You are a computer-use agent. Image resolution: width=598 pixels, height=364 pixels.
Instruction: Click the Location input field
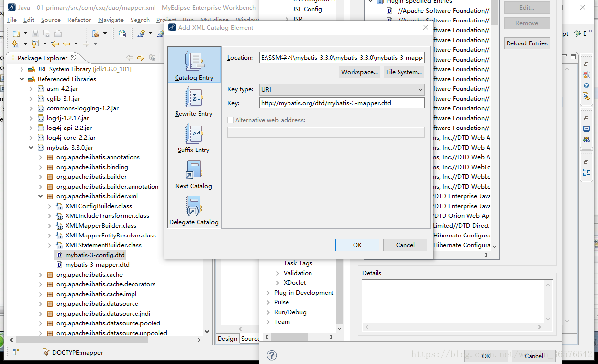tap(342, 58)
